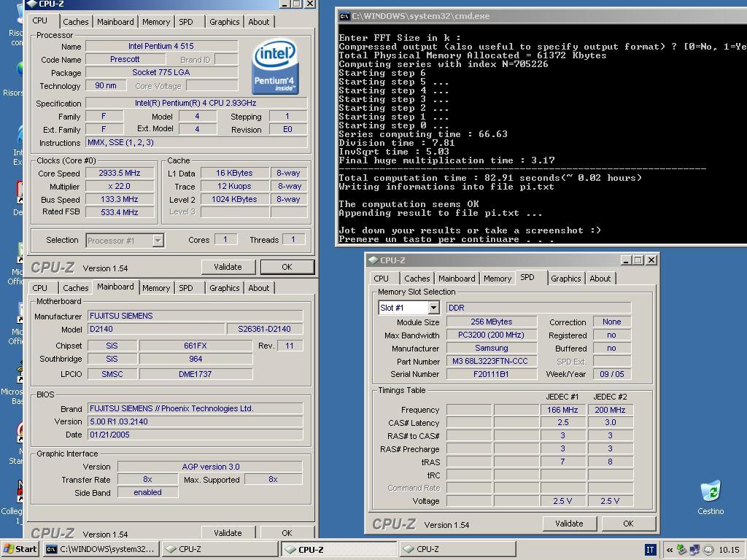The image size is (747, 560).
Task: Click the Start button Windows logo
Action: [9, 549]
